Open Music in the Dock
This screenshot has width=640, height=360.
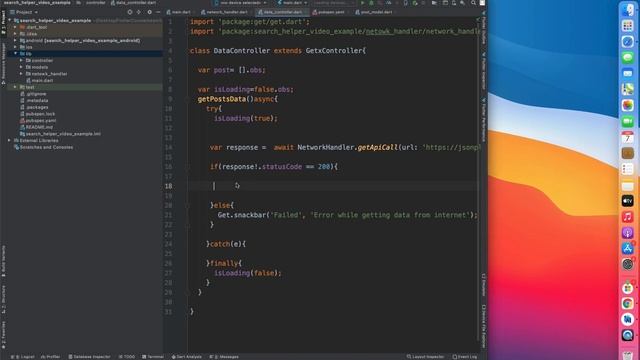(x=628, y=217)
